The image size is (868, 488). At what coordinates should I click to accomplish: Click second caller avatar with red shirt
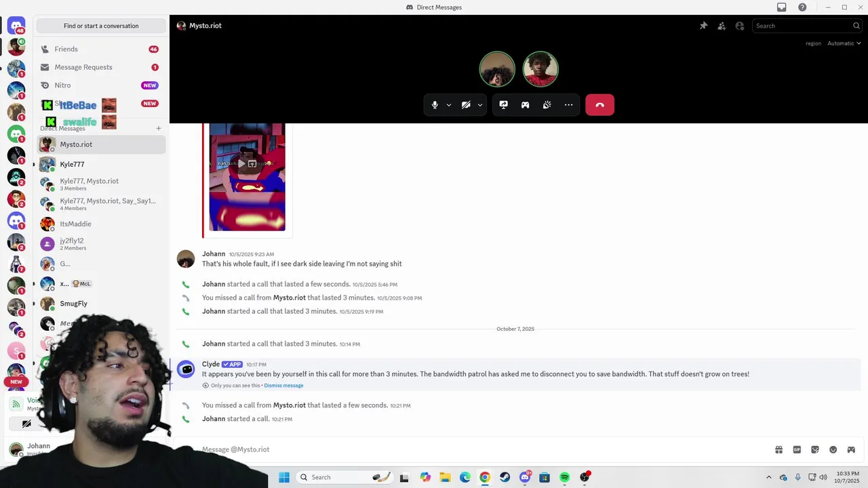pos(540,69)
